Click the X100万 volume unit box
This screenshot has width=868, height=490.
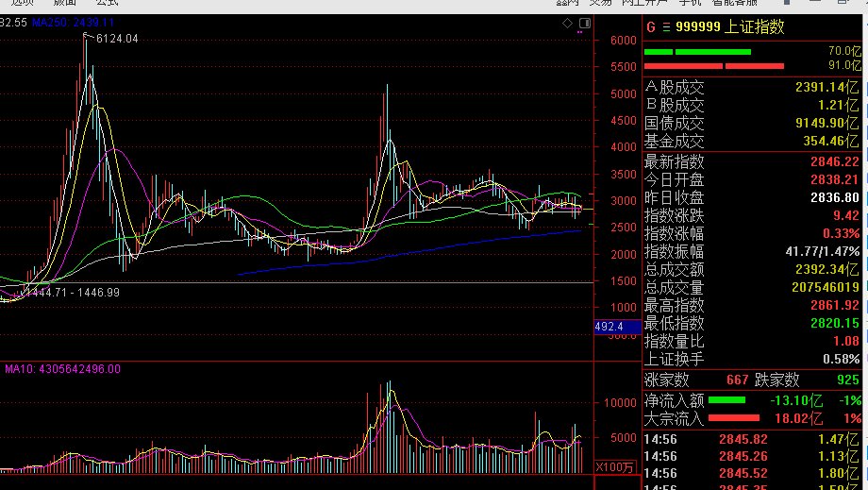(618, 466)
